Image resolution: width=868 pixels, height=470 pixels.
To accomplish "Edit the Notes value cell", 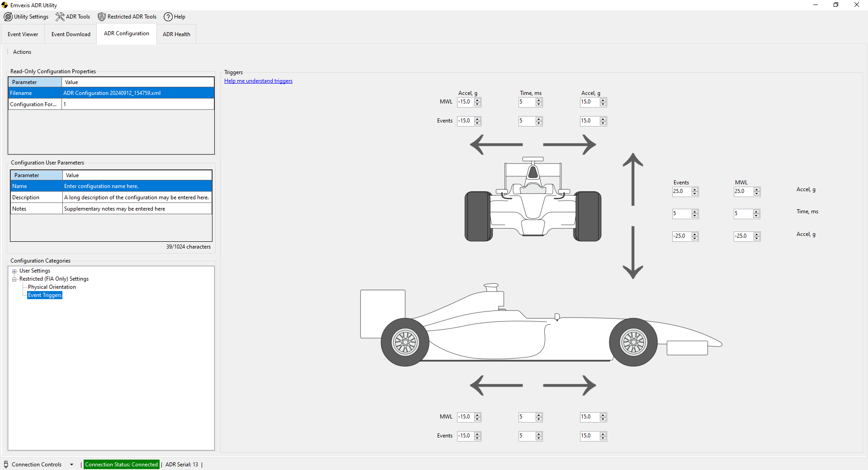I will pos(137,209).
